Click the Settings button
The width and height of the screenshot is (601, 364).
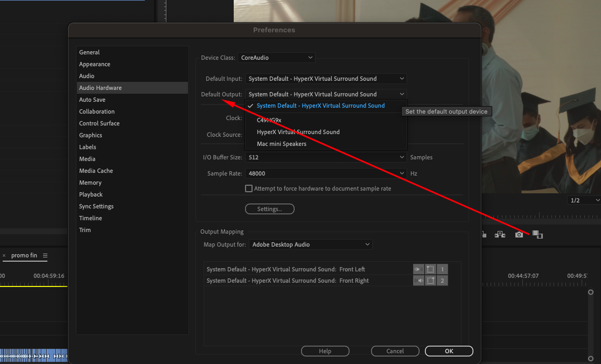point(269,209)
